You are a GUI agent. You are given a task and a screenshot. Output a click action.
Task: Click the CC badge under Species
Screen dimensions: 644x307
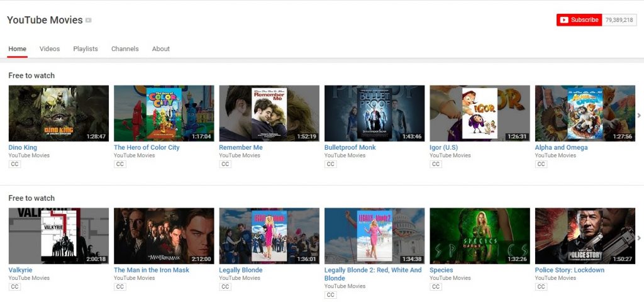(435, 287)
